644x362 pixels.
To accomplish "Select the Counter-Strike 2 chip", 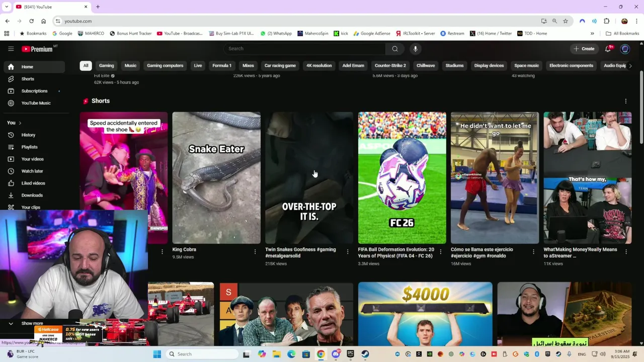I will tap(390, 66).
